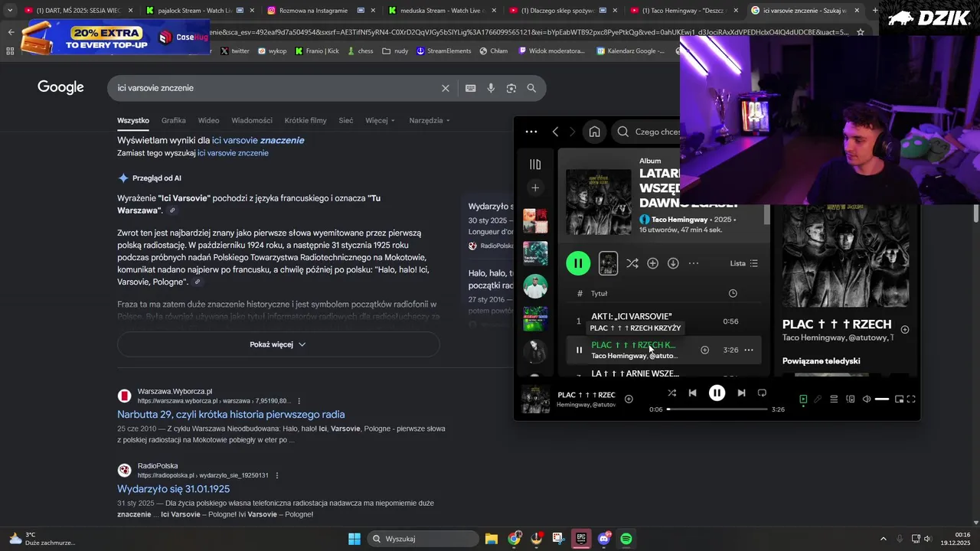
Task: Open Spotify's three-dots main menu
Action: (x=531, y=132)
